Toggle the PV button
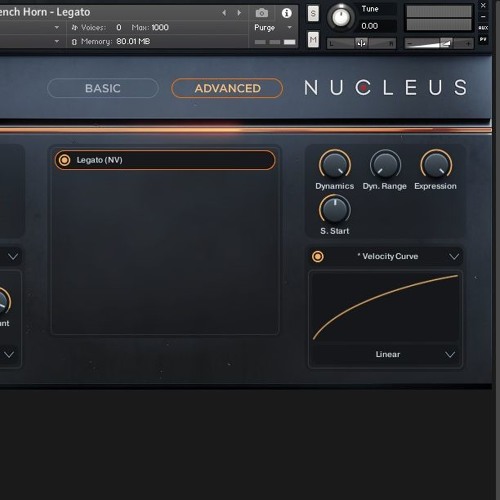Viewport: 500px width, 500px height. click(483, 39)
